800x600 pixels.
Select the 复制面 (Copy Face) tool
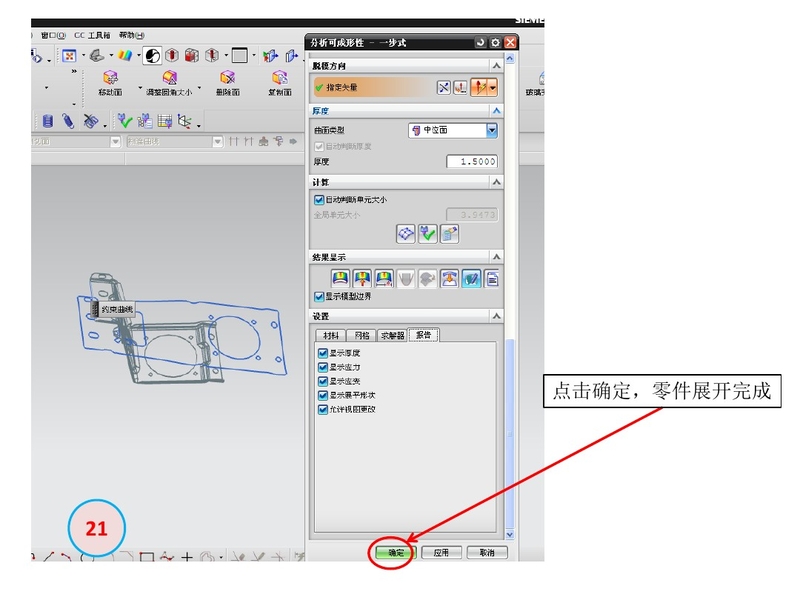point(280,83)
